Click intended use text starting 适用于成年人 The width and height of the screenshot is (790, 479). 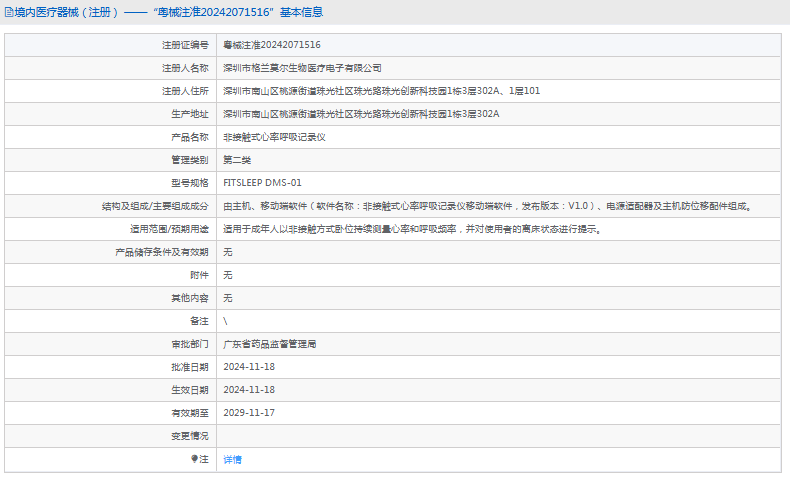[413, 229]
